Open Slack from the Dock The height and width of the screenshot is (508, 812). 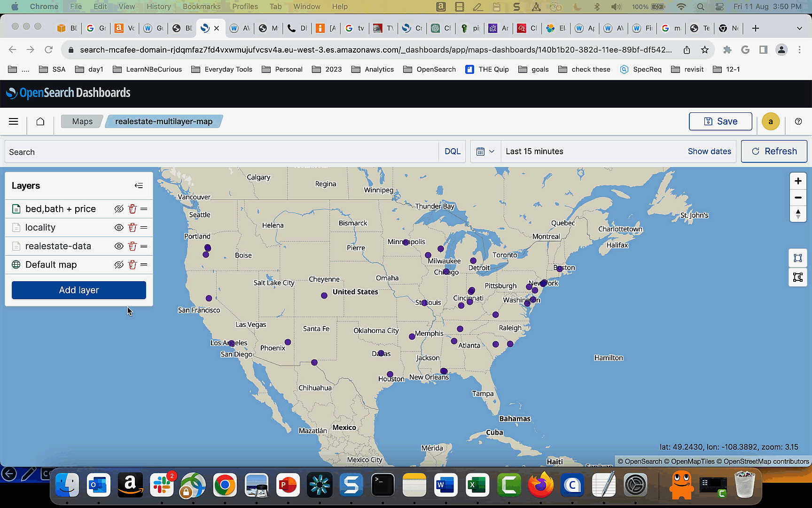(162, 485)
